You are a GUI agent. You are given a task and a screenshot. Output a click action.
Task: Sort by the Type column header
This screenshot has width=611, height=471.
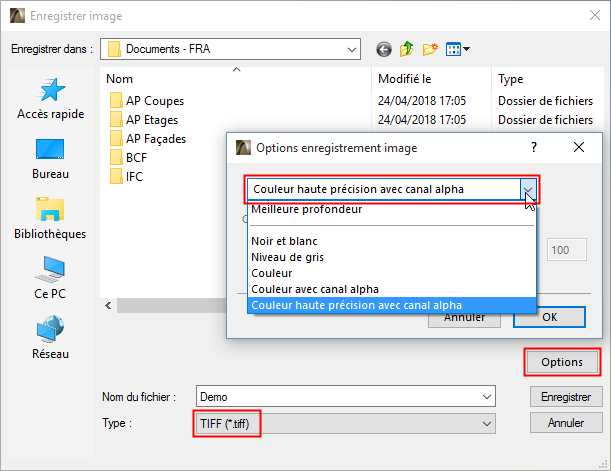(x=547, y=79)
